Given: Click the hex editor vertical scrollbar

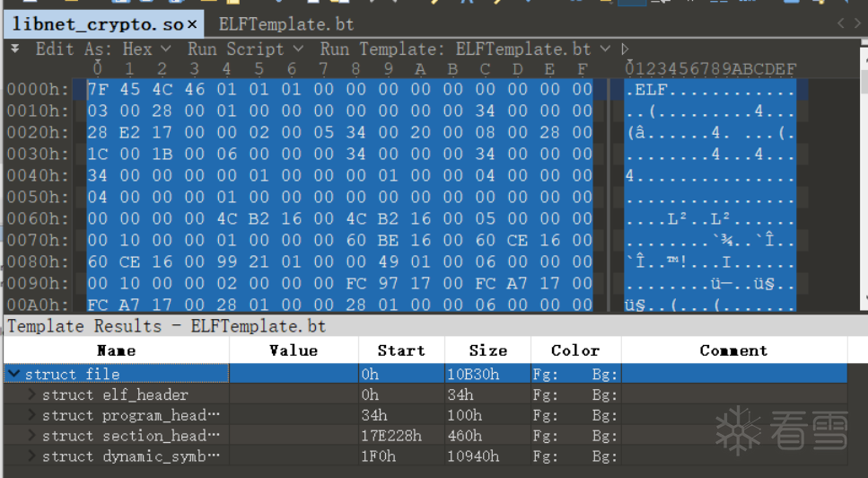Looking at the screenshot, I should tap(863, 180).
